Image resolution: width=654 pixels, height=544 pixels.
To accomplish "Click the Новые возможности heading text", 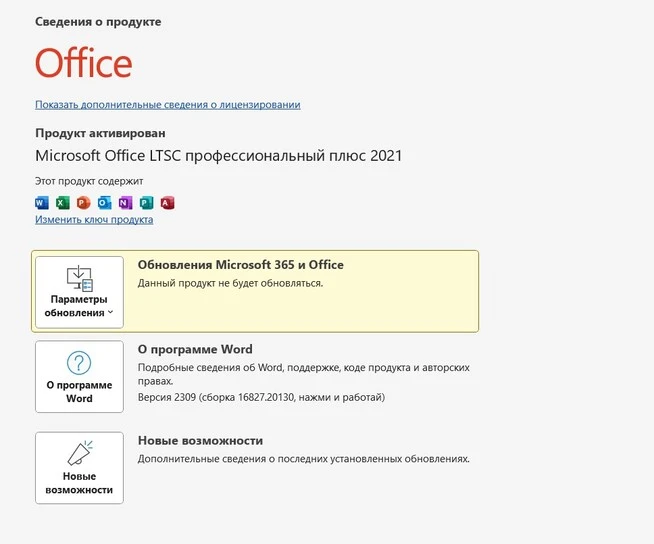I will tap(200, 441).
